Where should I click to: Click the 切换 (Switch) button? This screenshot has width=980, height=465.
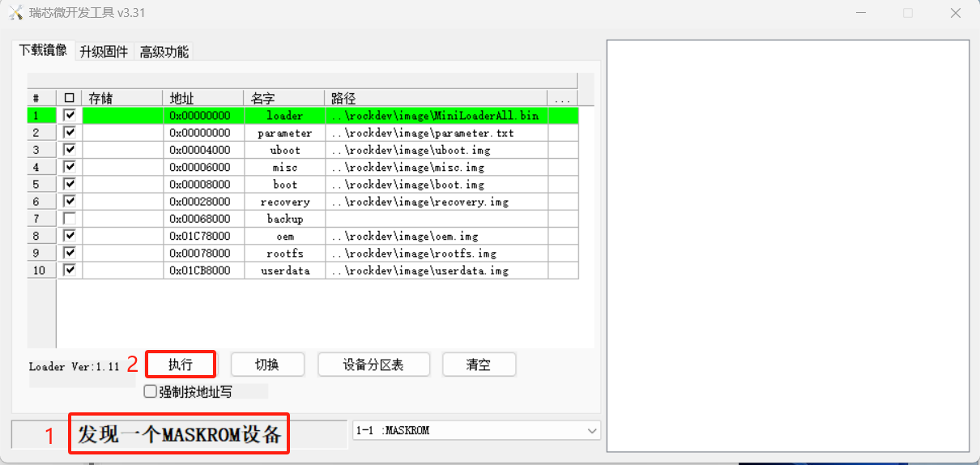click(x=267, y=365)
